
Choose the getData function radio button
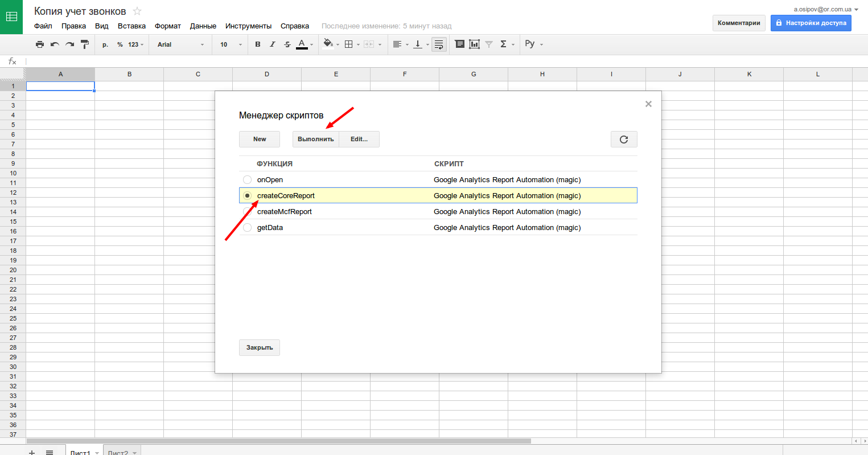tap(247, 228)
